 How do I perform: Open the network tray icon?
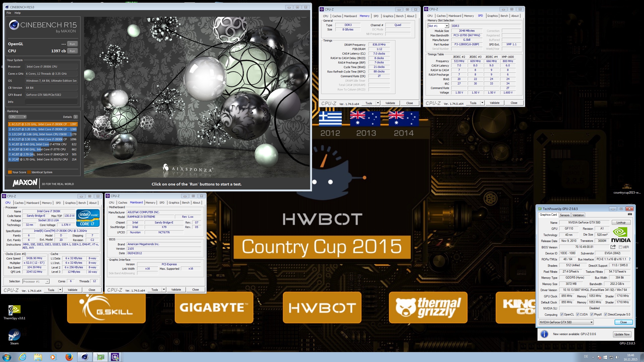tap(611, 357)
